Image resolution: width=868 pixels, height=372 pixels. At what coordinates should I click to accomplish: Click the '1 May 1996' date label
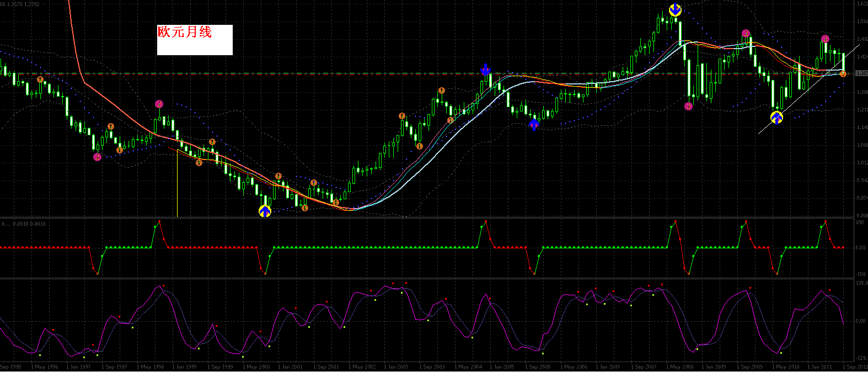point(44,367)
